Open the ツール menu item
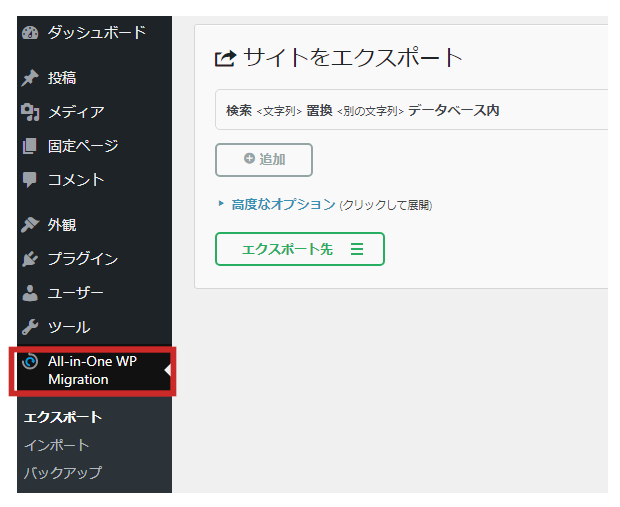 coord(95,327)
